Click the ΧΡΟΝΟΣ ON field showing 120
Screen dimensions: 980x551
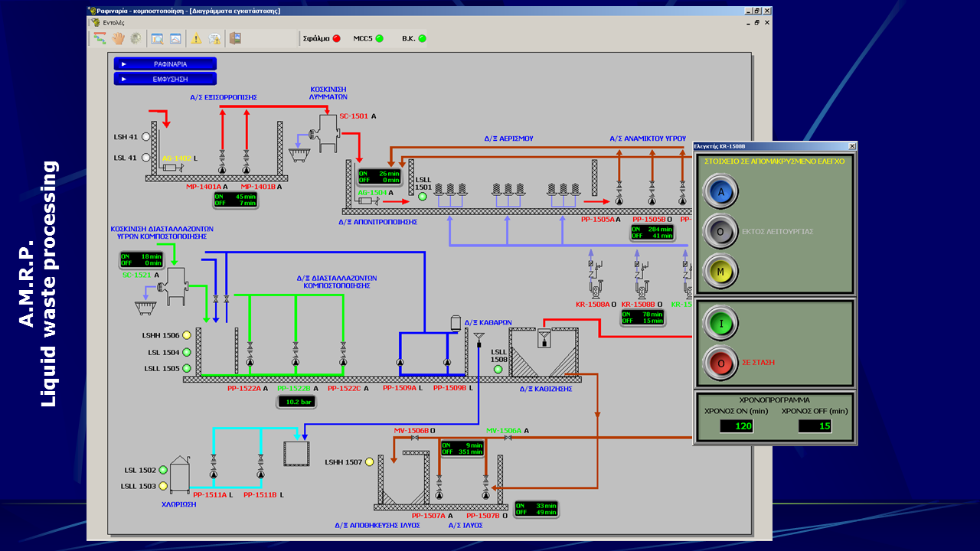click(737, 426)
